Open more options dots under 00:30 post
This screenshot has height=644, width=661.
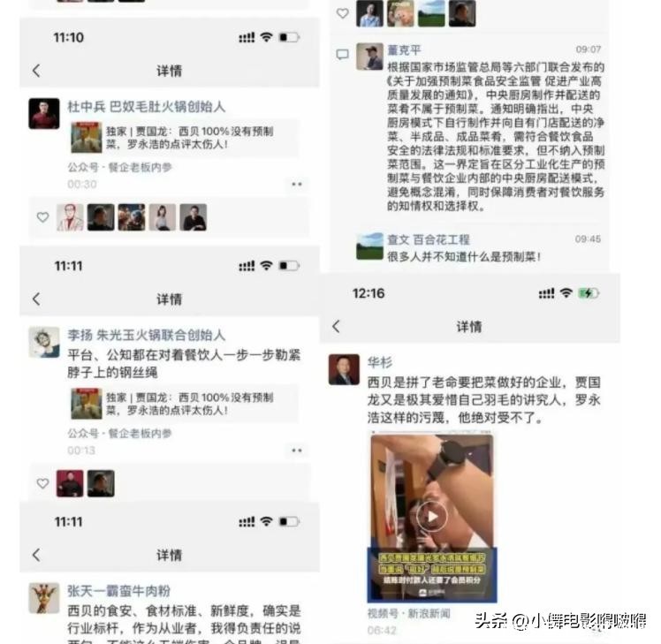(x=297, y=184)
